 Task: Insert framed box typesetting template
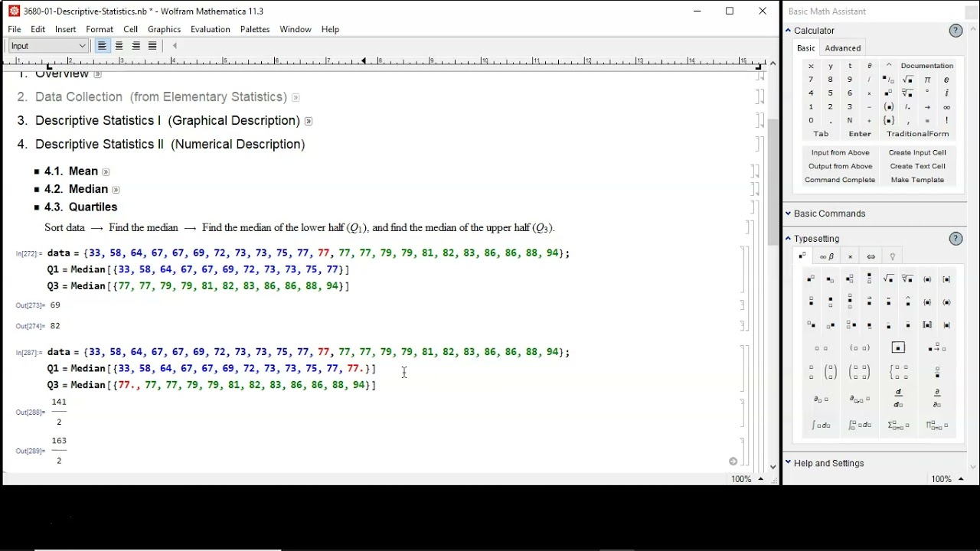point(898,348)
